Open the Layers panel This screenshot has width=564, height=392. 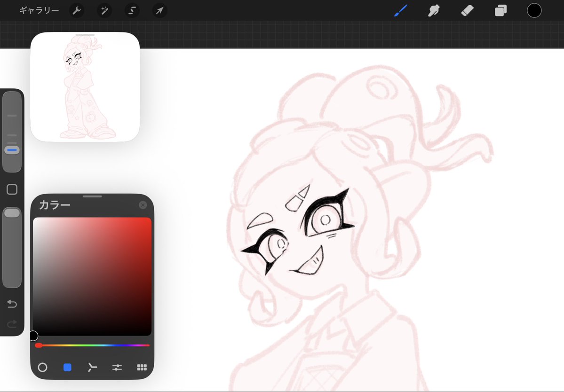point(500,10)
